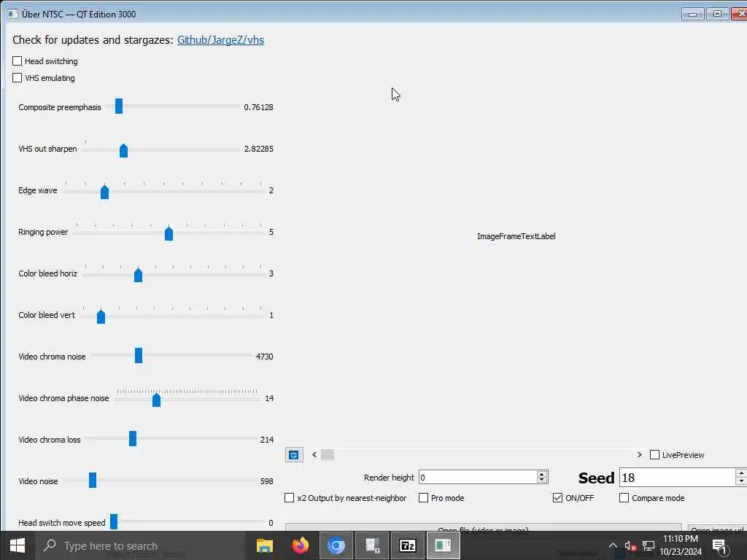Decrease Seed value with down arrow
The width and height of the screenshot is (747, 560).
tap(741, 481)
